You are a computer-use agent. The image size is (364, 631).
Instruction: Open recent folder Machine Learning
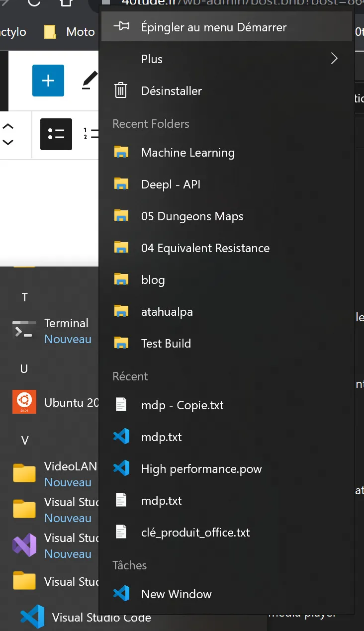coord(227,153)
